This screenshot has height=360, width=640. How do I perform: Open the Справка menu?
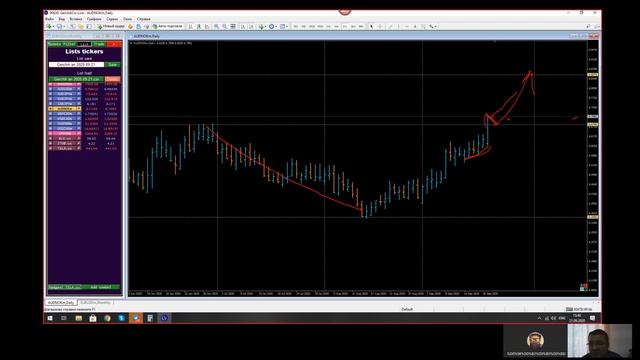coord(144,19)
